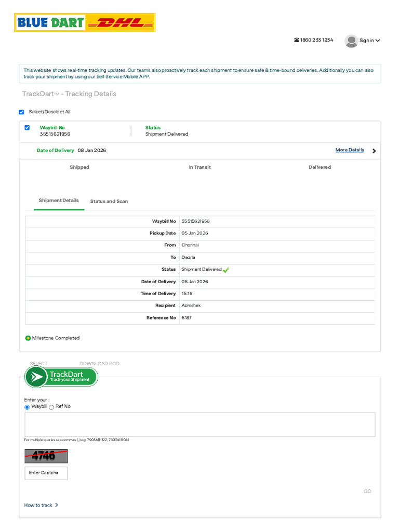Expand the arrow next to More Details
Screen dimensions: 399x532
coord(374,151)
